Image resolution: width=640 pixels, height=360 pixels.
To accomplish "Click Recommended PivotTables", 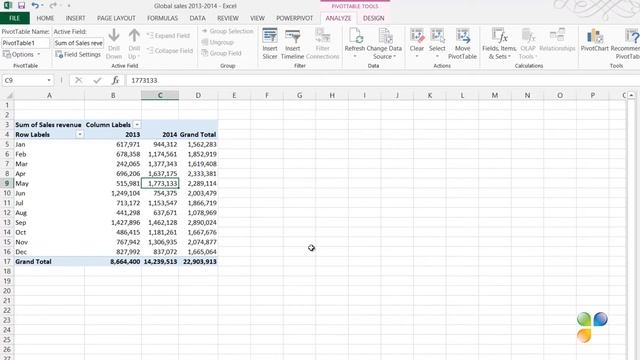I will pos(625,44).
